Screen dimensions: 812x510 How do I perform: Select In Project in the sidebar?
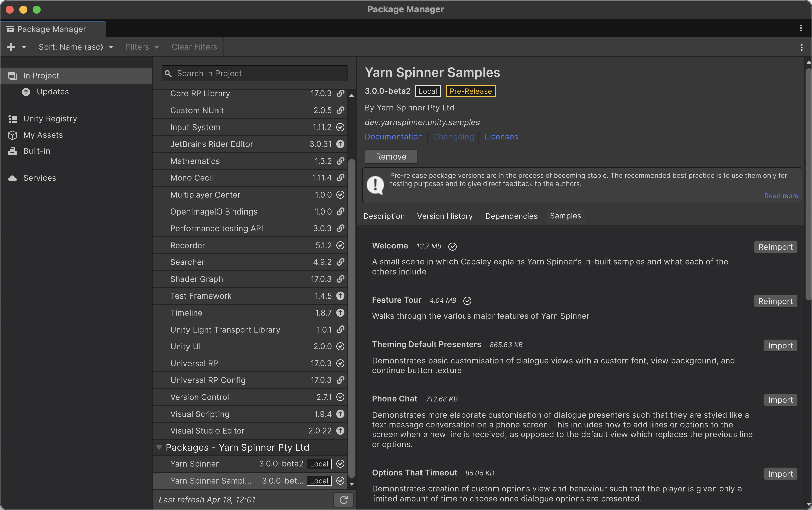(76, 76)
